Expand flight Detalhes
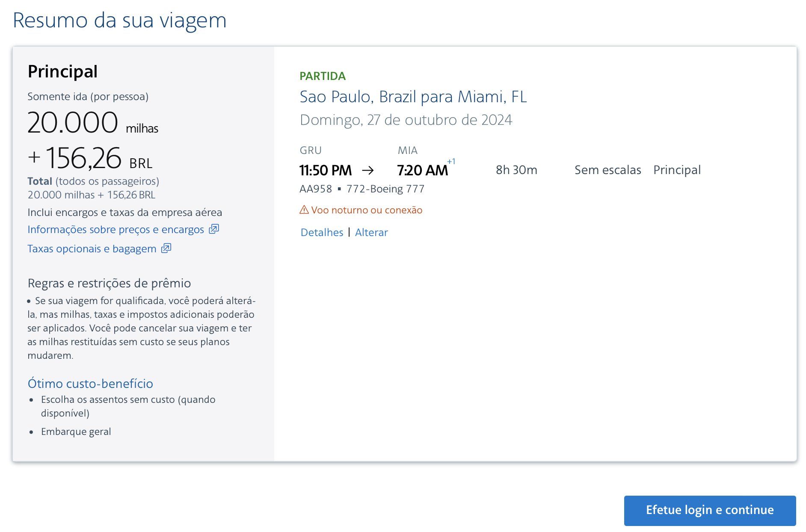The width and height of the screenshot is (806, 532). tap(322, 233)
